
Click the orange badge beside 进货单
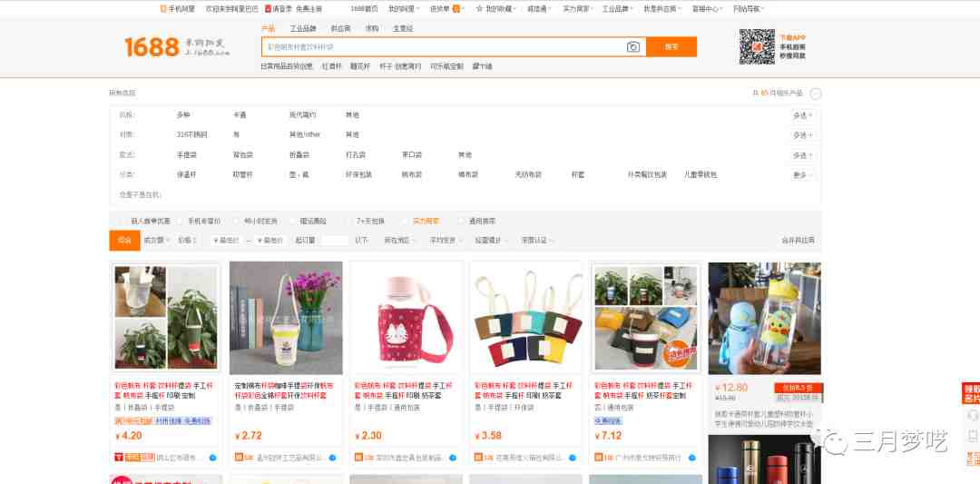456,9
